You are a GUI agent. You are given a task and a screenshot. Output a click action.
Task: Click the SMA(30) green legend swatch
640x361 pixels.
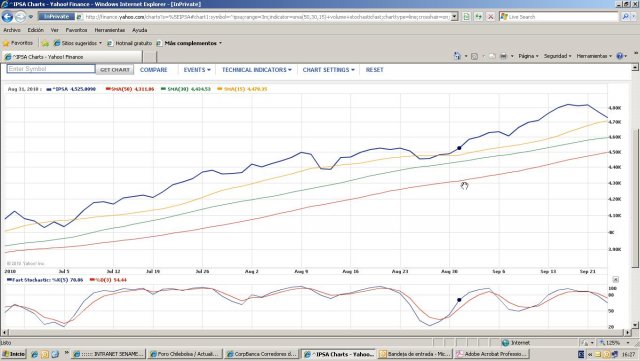point(163,89)
